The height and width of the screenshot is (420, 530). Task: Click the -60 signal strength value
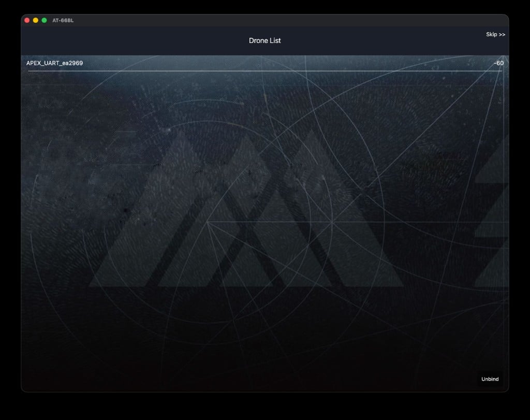pos(498,63)
